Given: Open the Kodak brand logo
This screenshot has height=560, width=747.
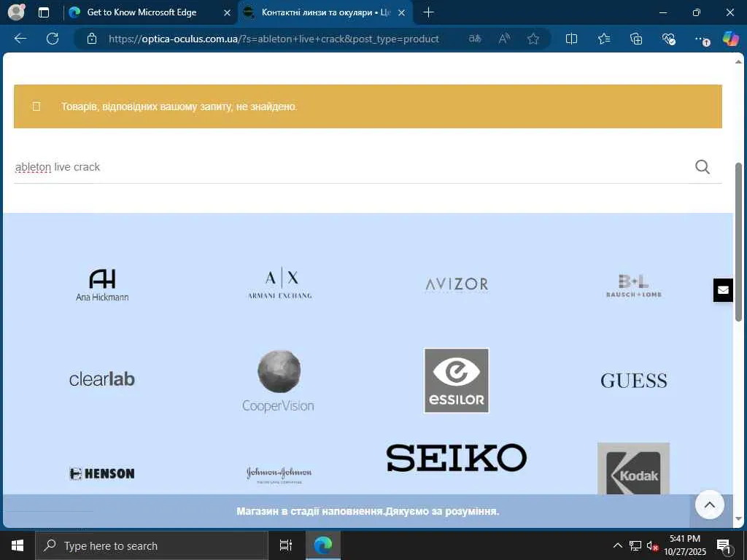Looking at the screenshot, I should click(634, 469).
